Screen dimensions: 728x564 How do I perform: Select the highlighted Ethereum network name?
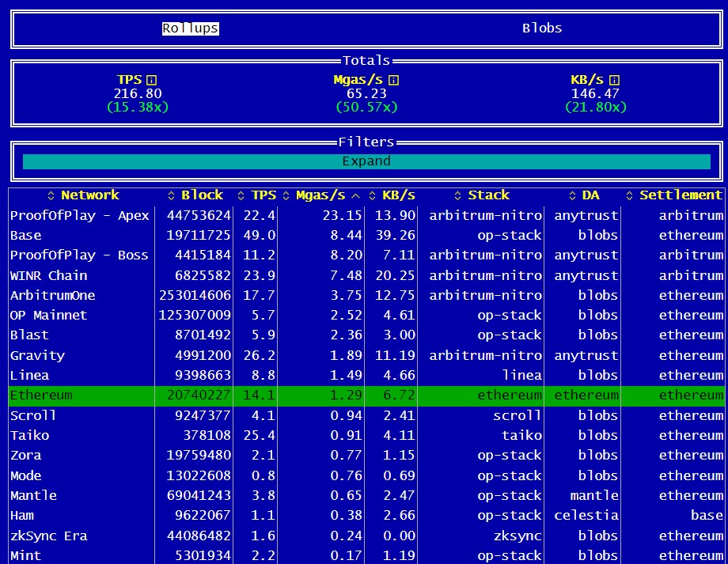(41, 395)
